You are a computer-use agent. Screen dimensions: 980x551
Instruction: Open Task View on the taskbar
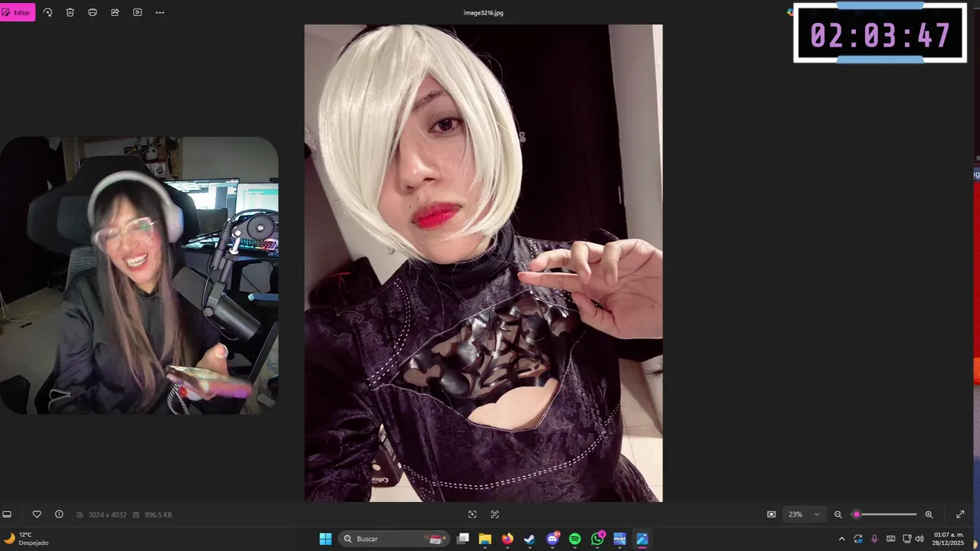coord(462,539)
